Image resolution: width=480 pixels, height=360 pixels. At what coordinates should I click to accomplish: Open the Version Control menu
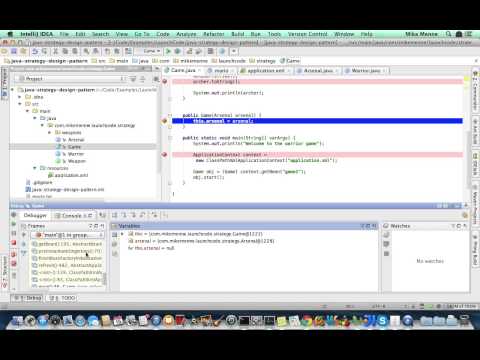(x=307, y=34)
